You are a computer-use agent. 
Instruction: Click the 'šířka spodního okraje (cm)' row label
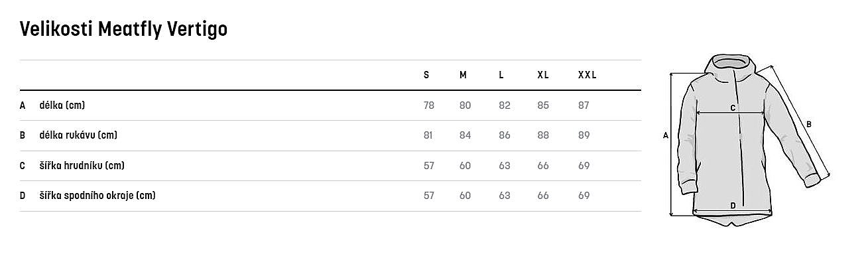coord(97,196)
